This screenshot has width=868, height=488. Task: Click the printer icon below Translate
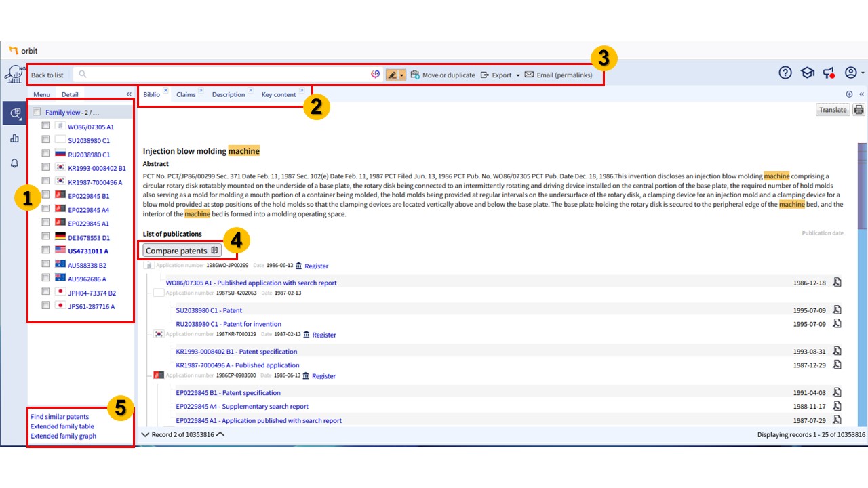coord(859,110)
